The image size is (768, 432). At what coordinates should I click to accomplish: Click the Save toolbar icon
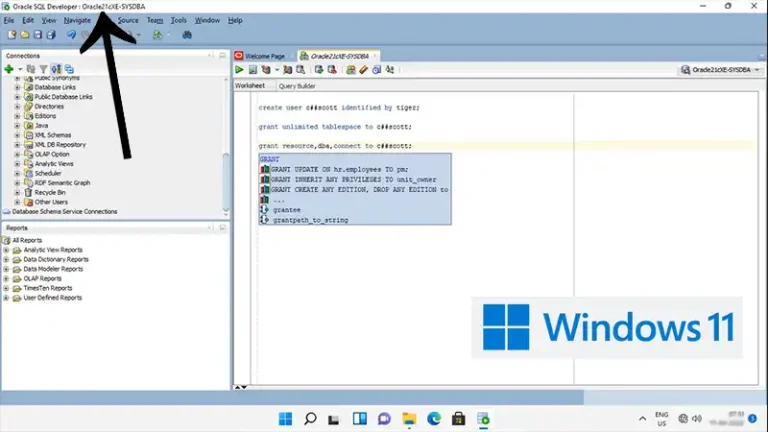click(x=38, y=35)
